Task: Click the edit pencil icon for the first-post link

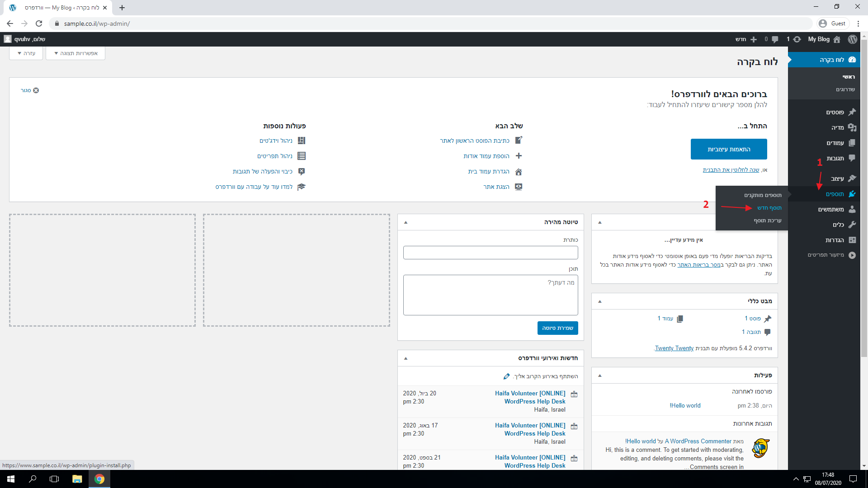Action: click(519, 140)
